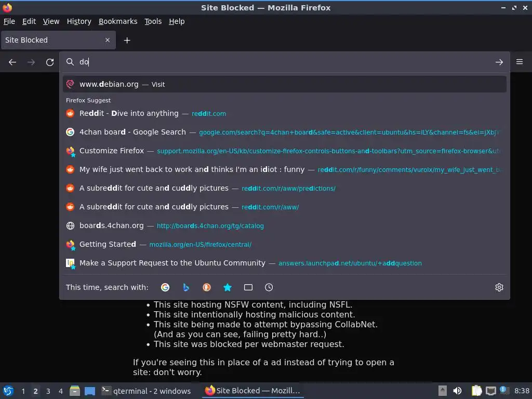Search only in Bookmarks (star icon)
Image resolution: width=532 pixels, height=399 pixels.
[x=228, y=287]
